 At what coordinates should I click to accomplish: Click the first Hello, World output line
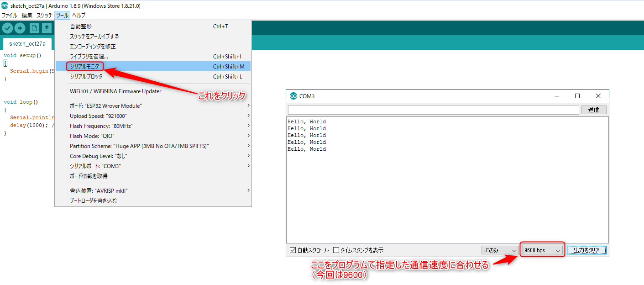click(x=307, y=121)
